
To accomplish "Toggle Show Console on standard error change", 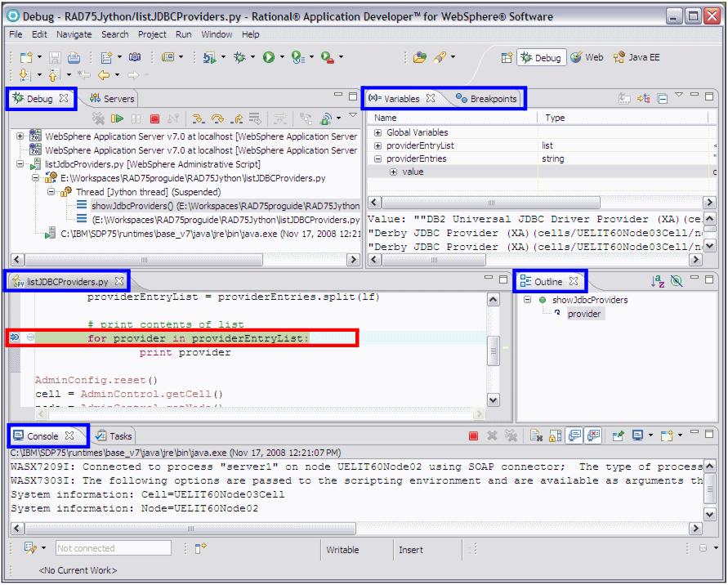I will click(593, 435).
